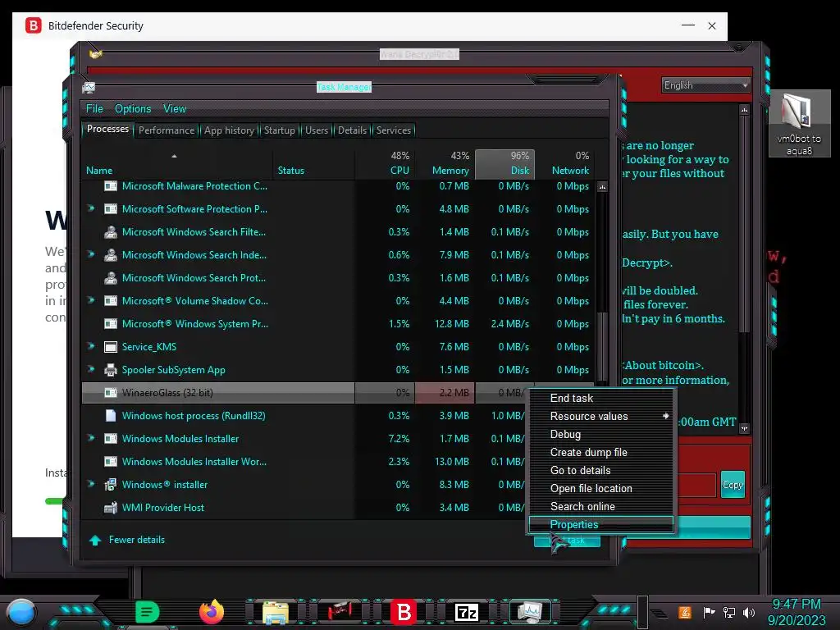The height and width of the screenshot is (630, 840).
Task: Click Microsoft Malware Protection process icon
Action: 111,186
